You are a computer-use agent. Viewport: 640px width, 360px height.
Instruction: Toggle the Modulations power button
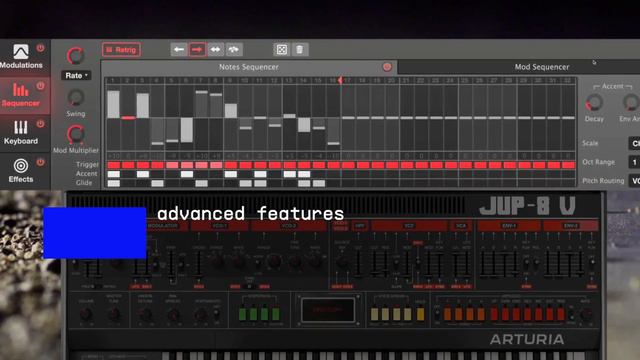(40, 48)
